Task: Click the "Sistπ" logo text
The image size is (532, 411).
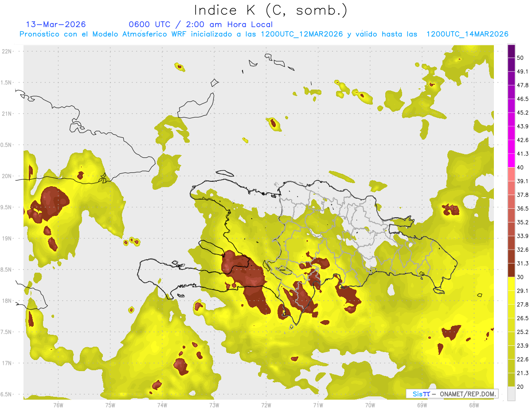Action: point(421,394)
